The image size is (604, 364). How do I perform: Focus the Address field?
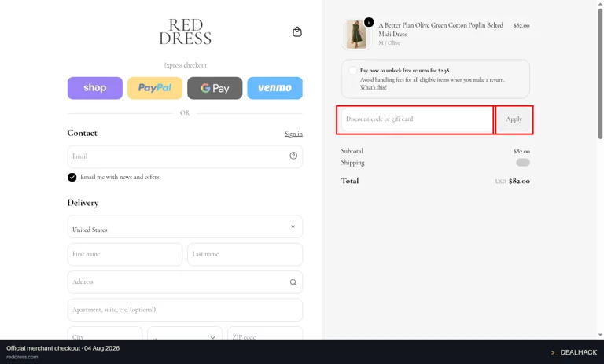(x=185, y=282)
